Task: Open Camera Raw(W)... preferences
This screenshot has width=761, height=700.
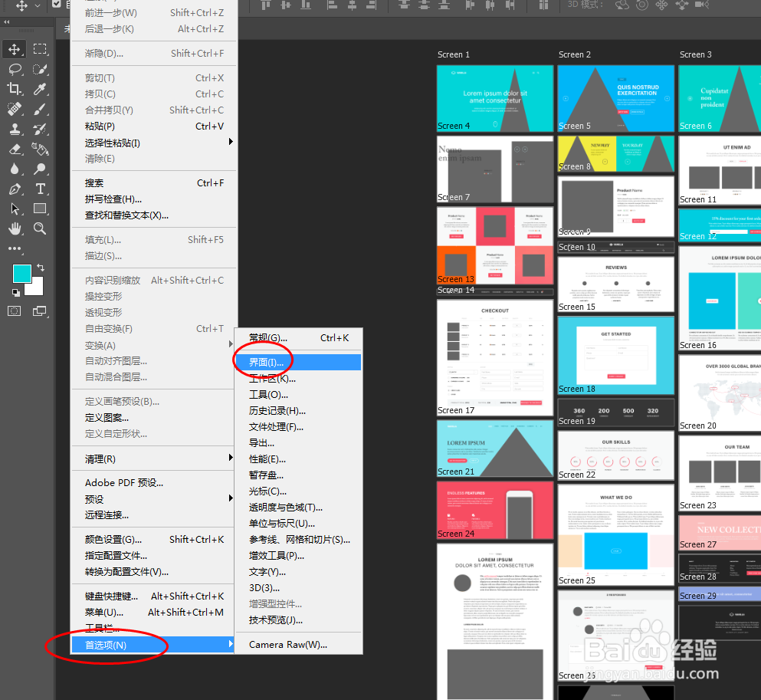Action: (298, 645)
